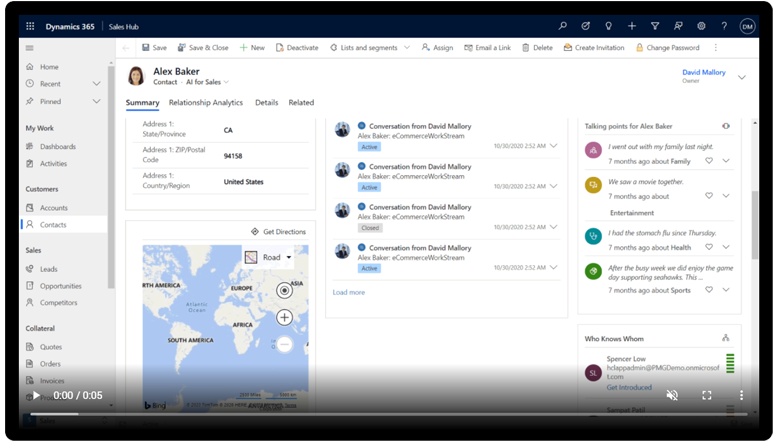Go back using the back arrow

pos(125,48)
